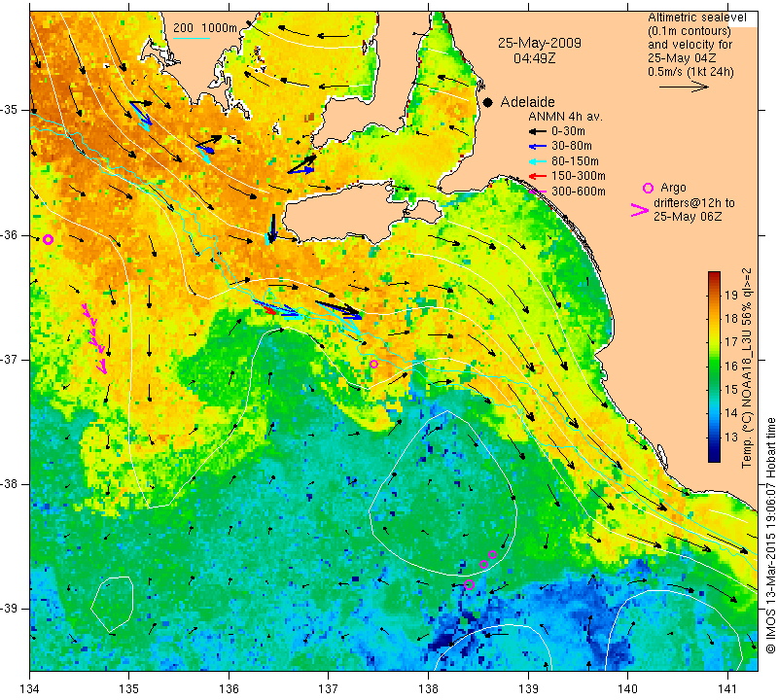The width and height of the screenshot is (778, 700).
Task: Click the 0.5m/s velocity reference arrow
Action: pos(684,87)
